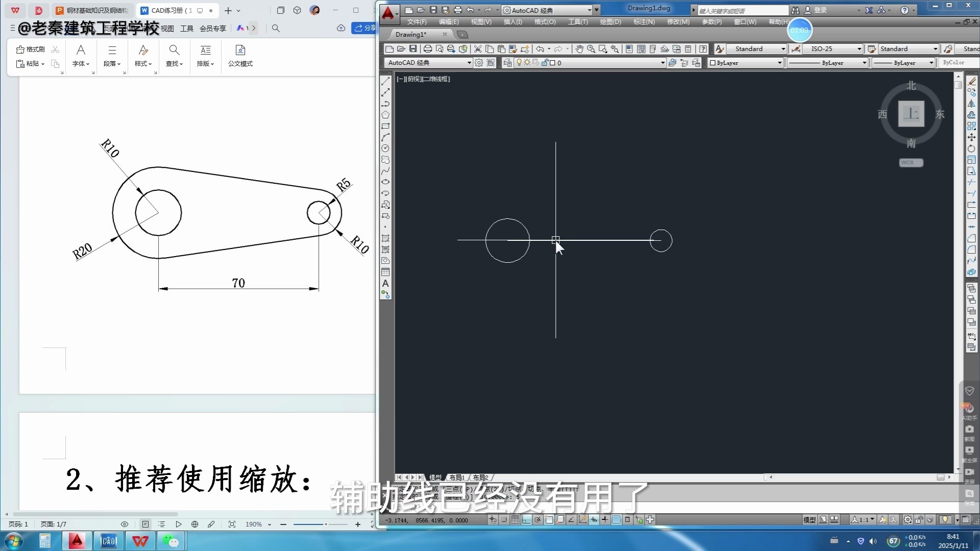
Task: Click the Pan hand icon
Action: tap(579, 49)
